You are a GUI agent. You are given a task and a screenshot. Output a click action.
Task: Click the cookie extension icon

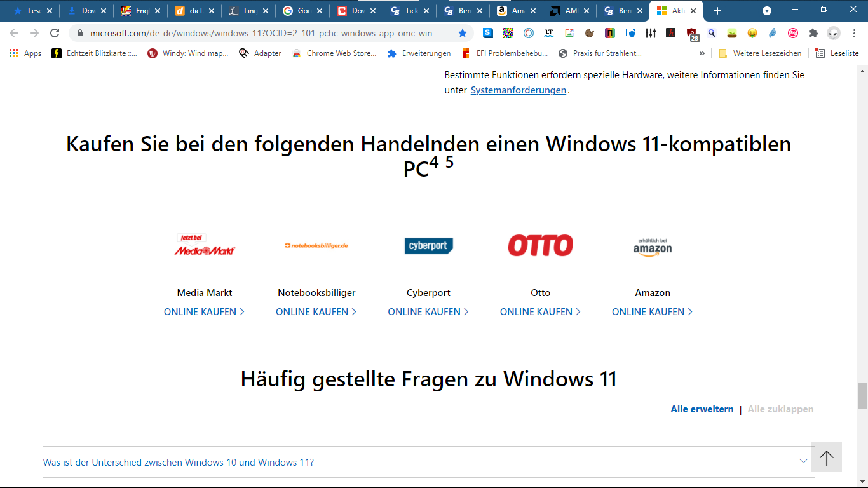(x=589, y=33)
